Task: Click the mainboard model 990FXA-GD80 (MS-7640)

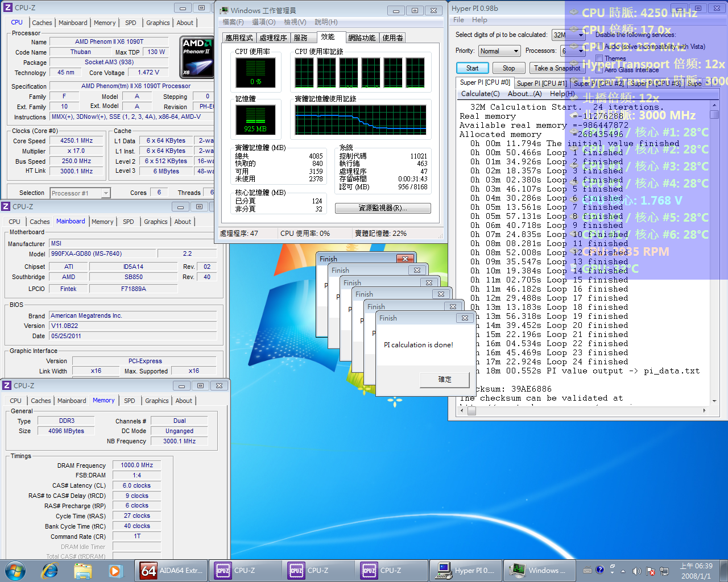Action: 102,253
